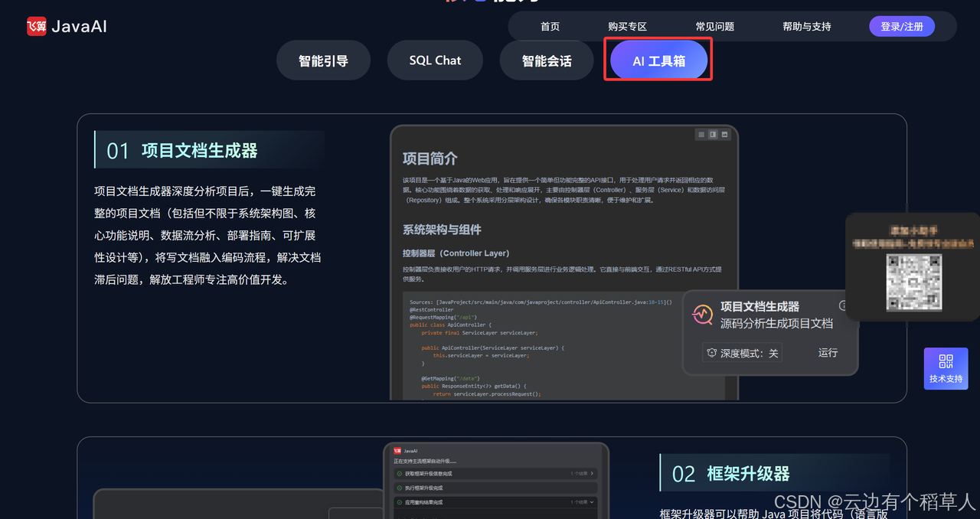
Task: Open the 技术支持 floating button
Action: pyautogui.click(x=946, y=368)
